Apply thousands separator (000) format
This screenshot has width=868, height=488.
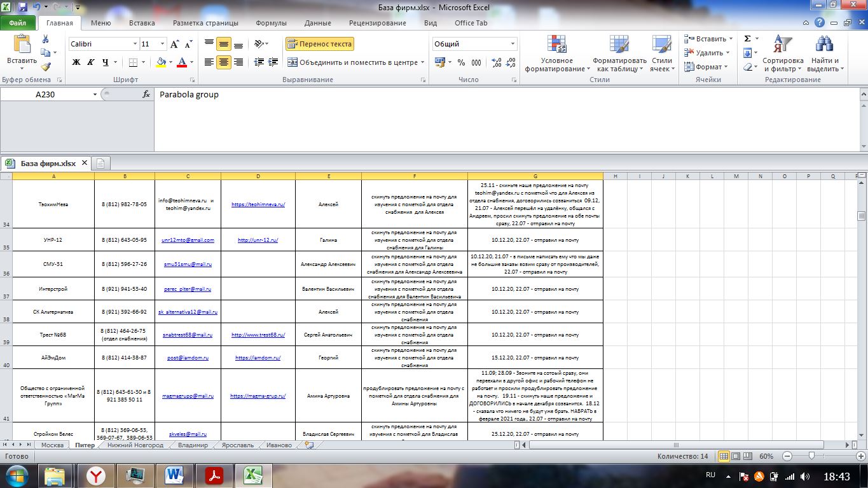(x=477, y=62)
